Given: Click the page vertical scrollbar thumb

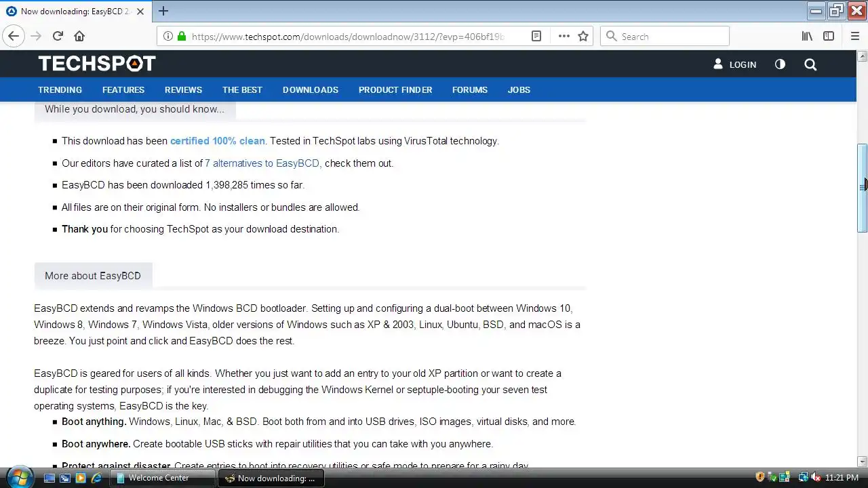Looking at the screenshot, I should (862, 188).
